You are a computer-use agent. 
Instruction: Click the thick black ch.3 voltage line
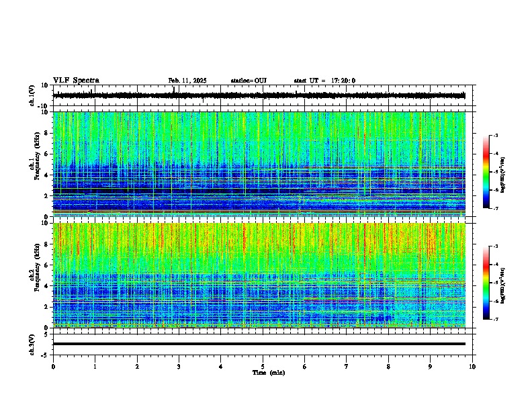point(259,344)
